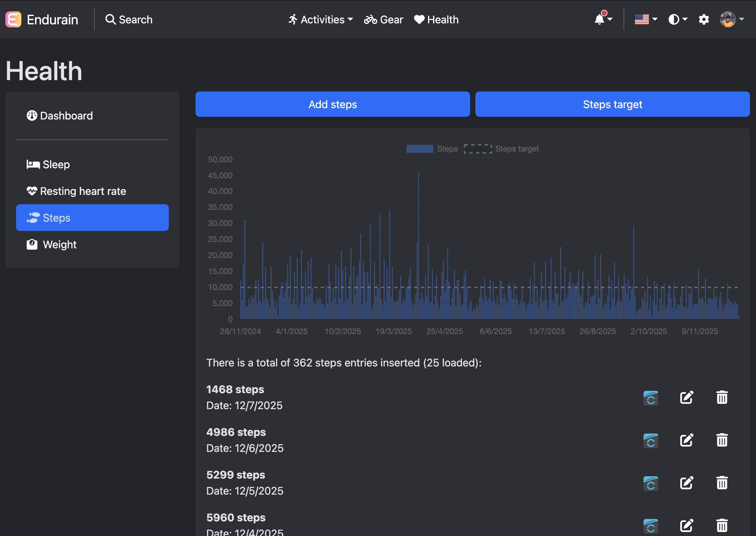Delete the 4986 steps entry
This screenshot has height=536, width=756.
[x=722, y=440]
